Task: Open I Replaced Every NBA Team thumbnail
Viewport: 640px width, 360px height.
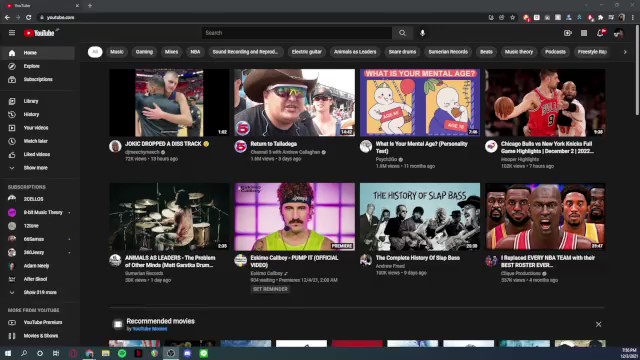Action: tap(545, 217)
